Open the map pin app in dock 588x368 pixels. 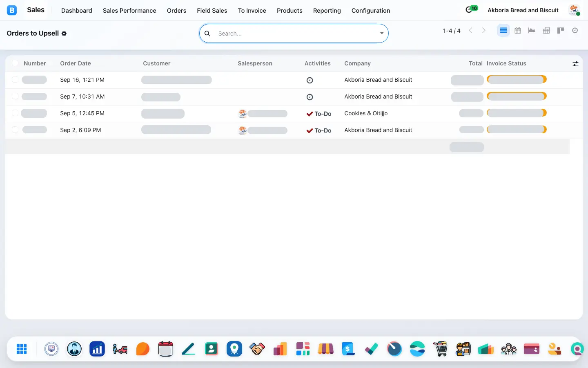(234, 349)
